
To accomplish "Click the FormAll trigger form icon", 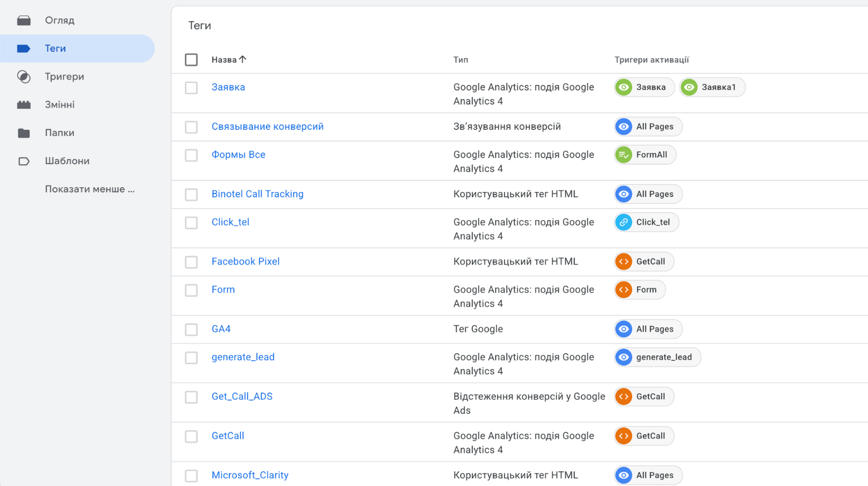I will pyautogui.click(x=624, y=155).
